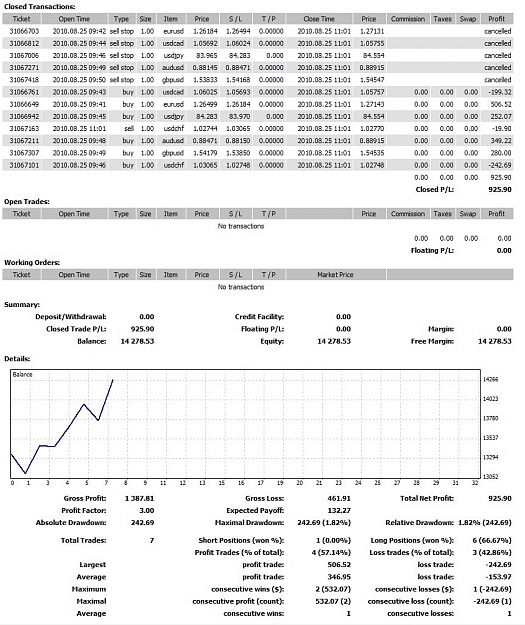
Task: Select ticket number 31067006
Action: click(x=24, y=55)
